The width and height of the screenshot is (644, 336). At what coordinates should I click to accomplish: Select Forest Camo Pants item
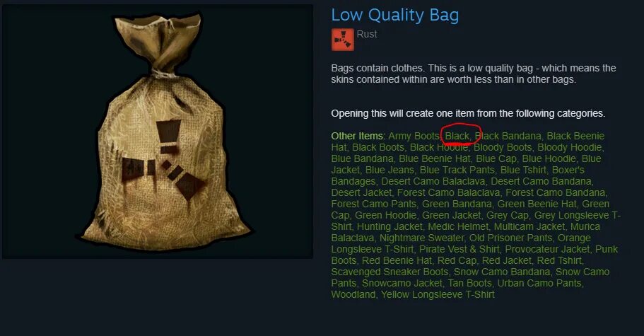(x=374, y=204)
